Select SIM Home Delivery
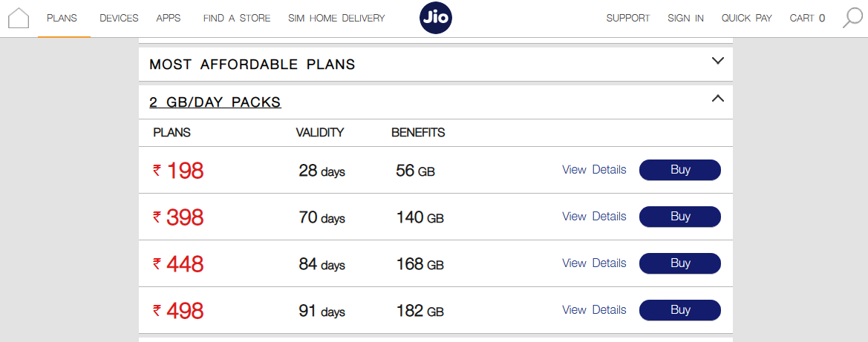Screen dimensions: 868x342 [336, 18]
